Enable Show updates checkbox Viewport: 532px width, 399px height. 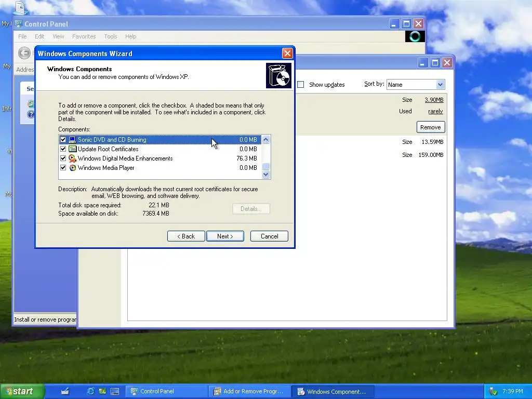[x=301, y=85]
